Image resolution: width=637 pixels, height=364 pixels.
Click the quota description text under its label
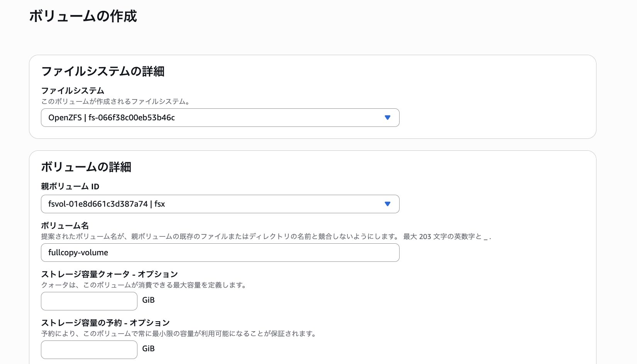point(144,285)
